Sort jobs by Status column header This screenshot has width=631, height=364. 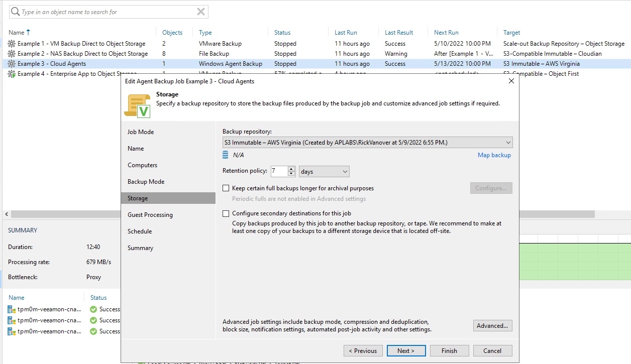[x=282, y=33]
